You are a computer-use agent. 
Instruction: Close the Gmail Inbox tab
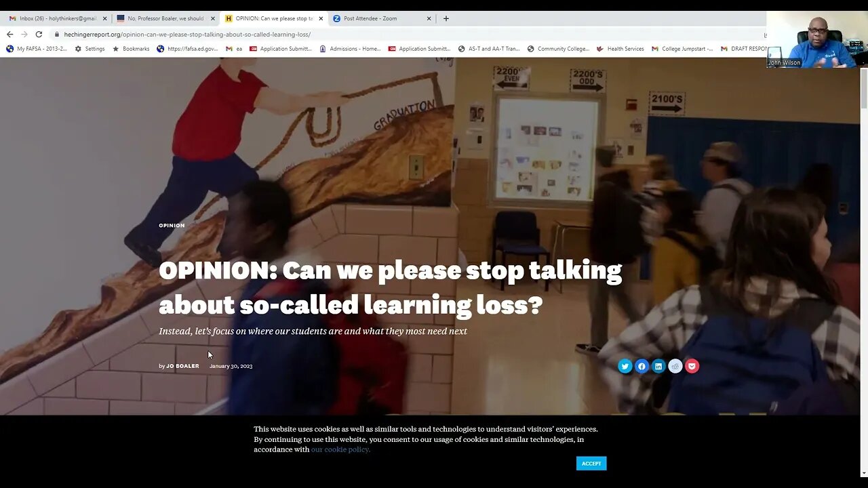click(x=104, y=18)
